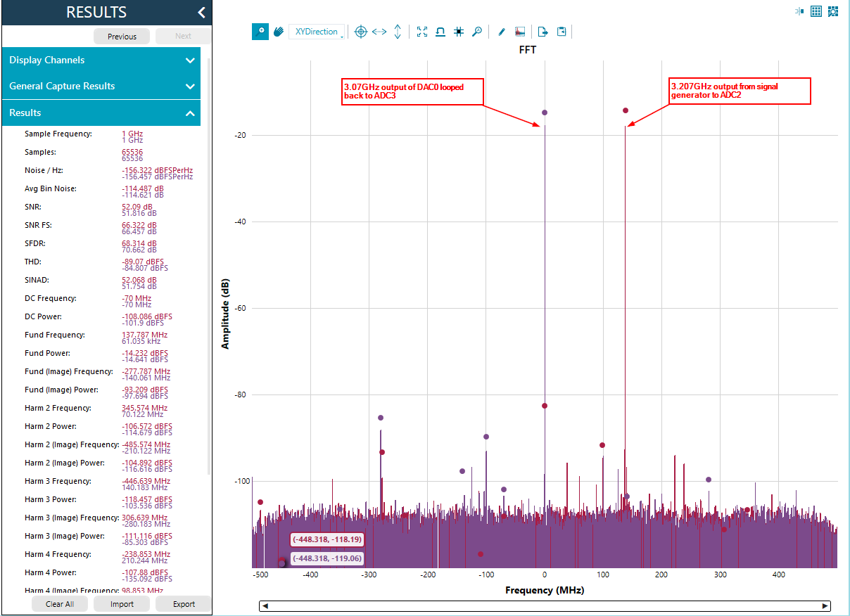Expand the Display Channels section
The width and height of the screenshot is (850, 616).
click(101, 60)
